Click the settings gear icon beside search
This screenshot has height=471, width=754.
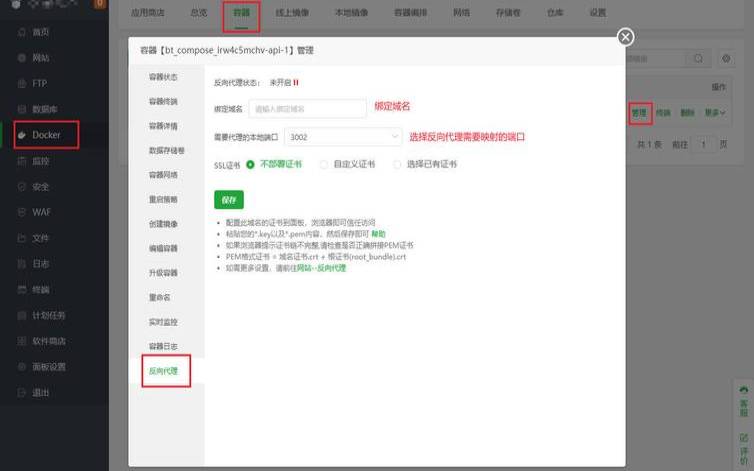[x=726, y=60]
